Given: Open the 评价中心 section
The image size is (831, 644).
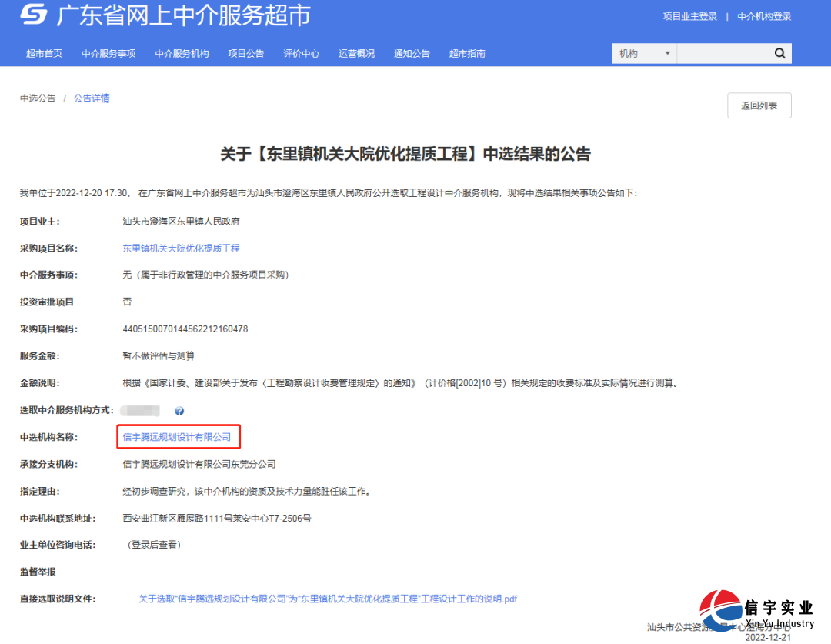Looking at the screenshot, I should [x=301, y=54].
